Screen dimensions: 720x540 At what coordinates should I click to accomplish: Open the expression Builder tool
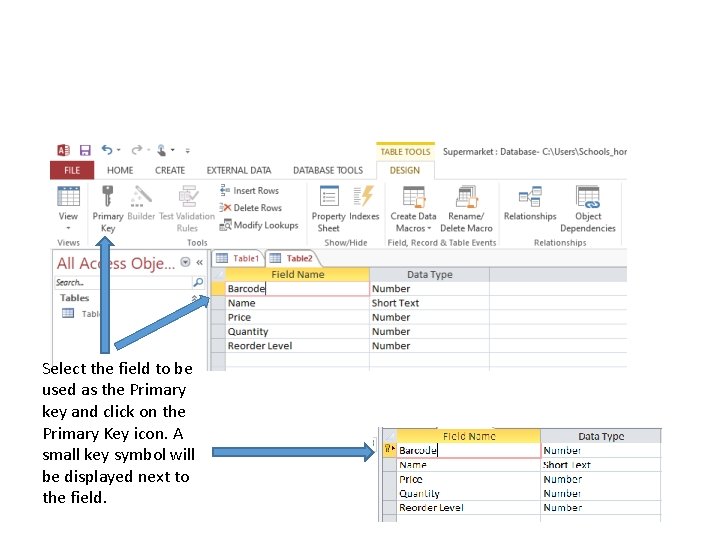pyautogui.click(x=141, y=203)
